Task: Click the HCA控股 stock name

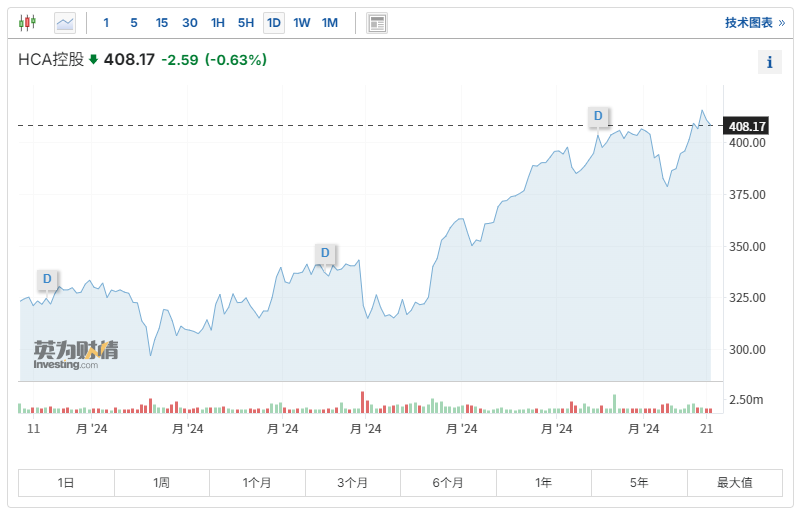Action: point(51,60)
